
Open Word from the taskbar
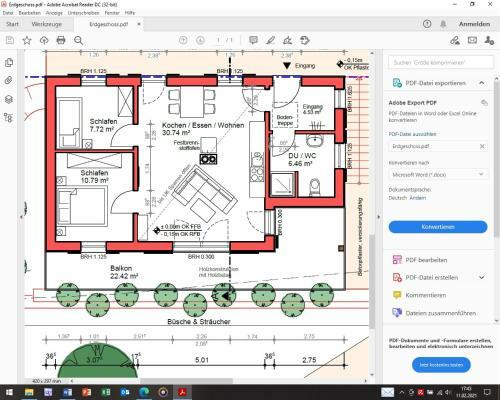click(x=67, y=392)
